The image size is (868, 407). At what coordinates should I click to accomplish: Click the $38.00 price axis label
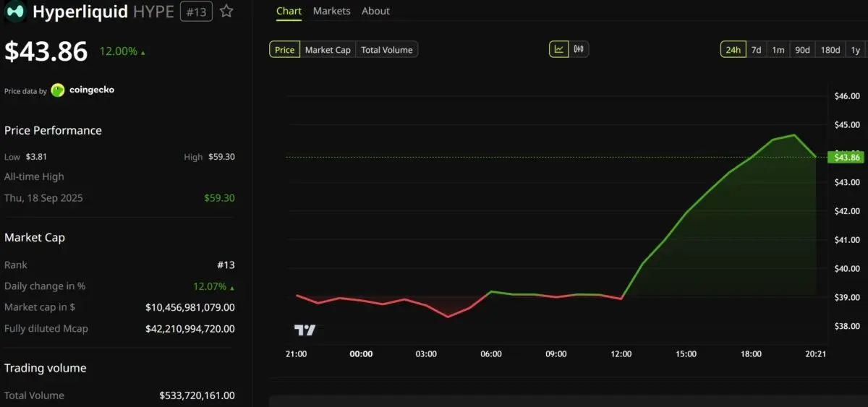[x=847, y=326]
